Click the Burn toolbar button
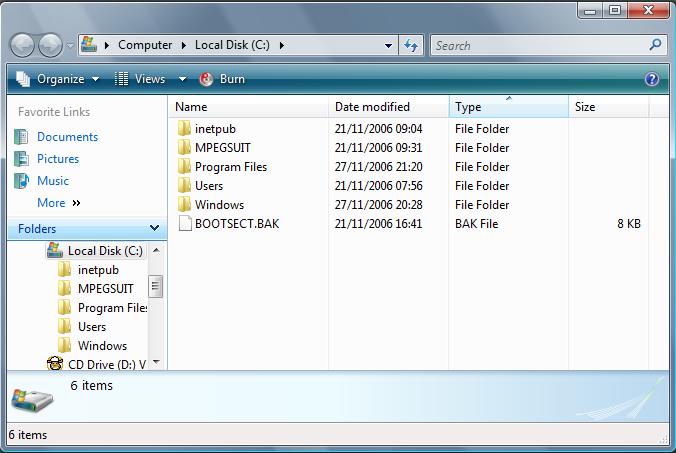The image size is (676, 453). (x=222, y=79)
